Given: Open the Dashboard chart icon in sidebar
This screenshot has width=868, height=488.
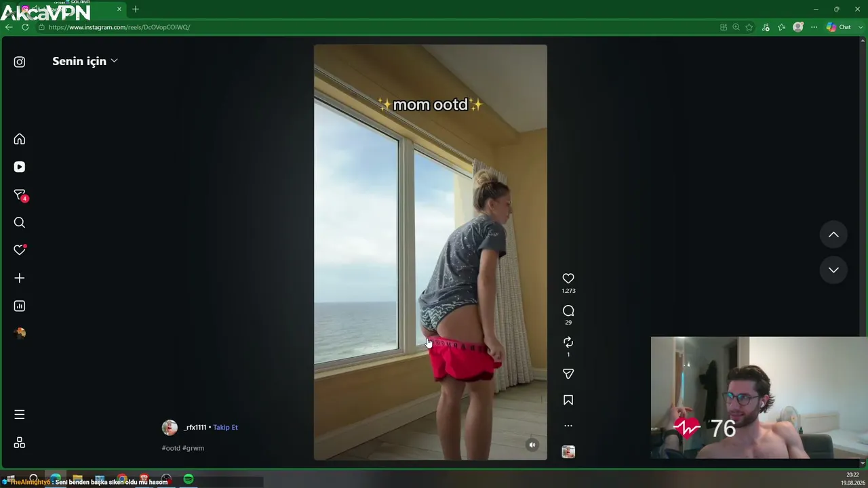Looking at the screenshot, I should [20, 306].
